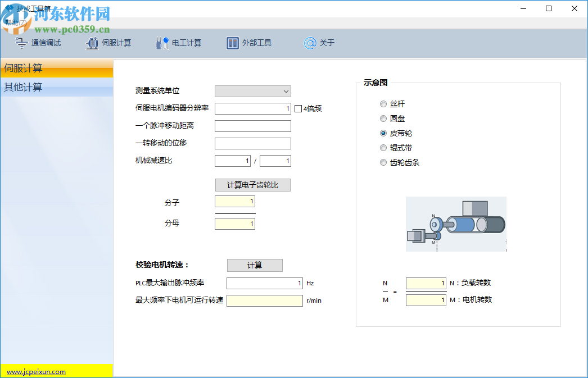The width and height of the screenshot is (588, 378).
Task: Switch to the 其他计算 sidebar panel
Action: pos(56,86)
